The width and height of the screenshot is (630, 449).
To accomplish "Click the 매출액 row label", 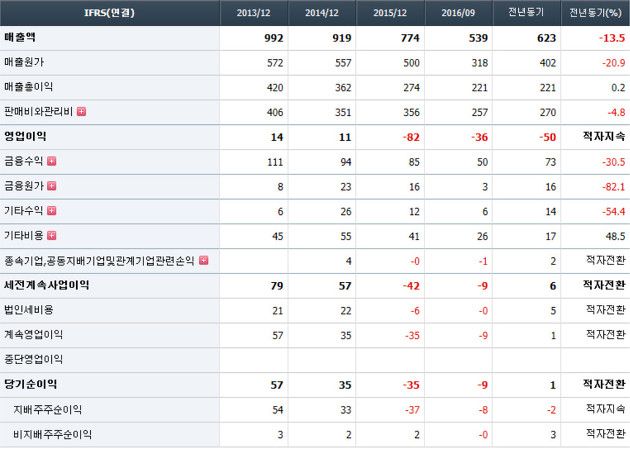I will [20, 37].
